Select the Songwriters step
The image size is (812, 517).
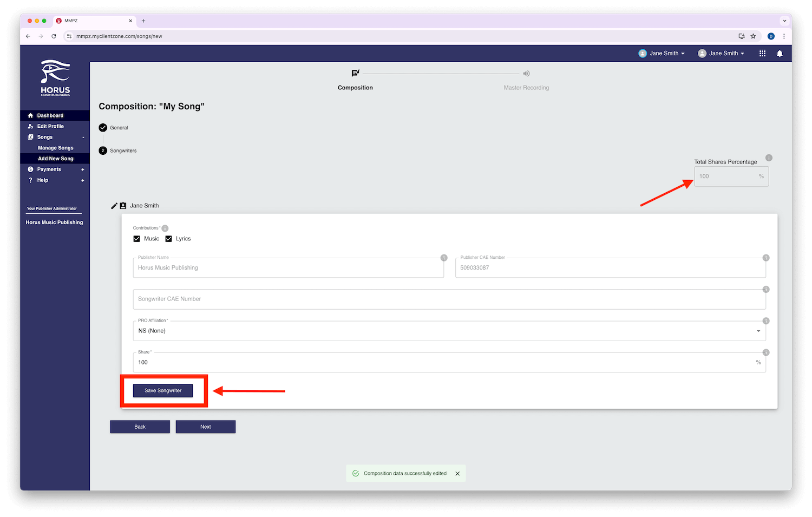point(118,150)
